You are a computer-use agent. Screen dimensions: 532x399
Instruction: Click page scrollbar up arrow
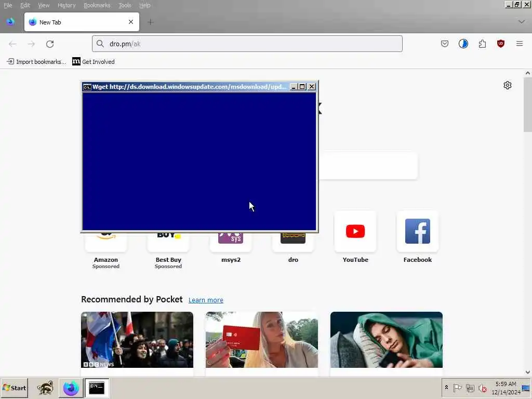point(528,73)
